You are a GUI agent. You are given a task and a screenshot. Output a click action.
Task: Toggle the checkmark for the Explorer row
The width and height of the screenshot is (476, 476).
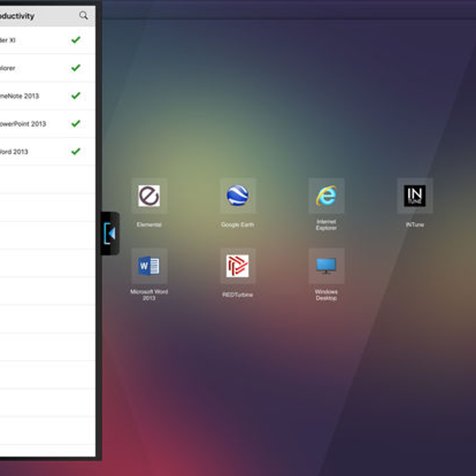(x=76, y=68)
